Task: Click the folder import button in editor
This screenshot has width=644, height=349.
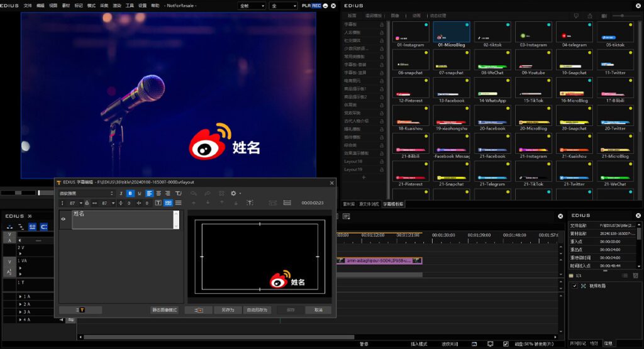Action: point(198,310)
